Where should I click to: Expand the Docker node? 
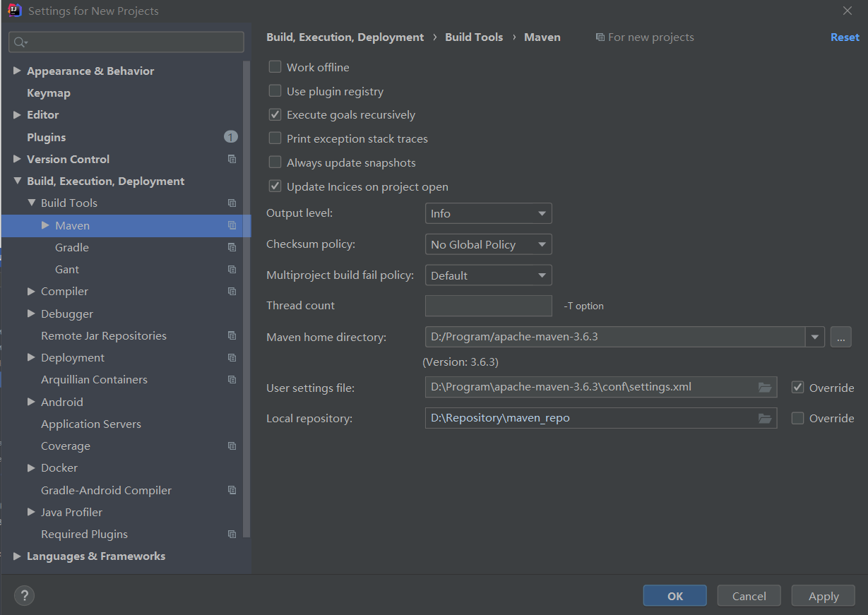31,467
